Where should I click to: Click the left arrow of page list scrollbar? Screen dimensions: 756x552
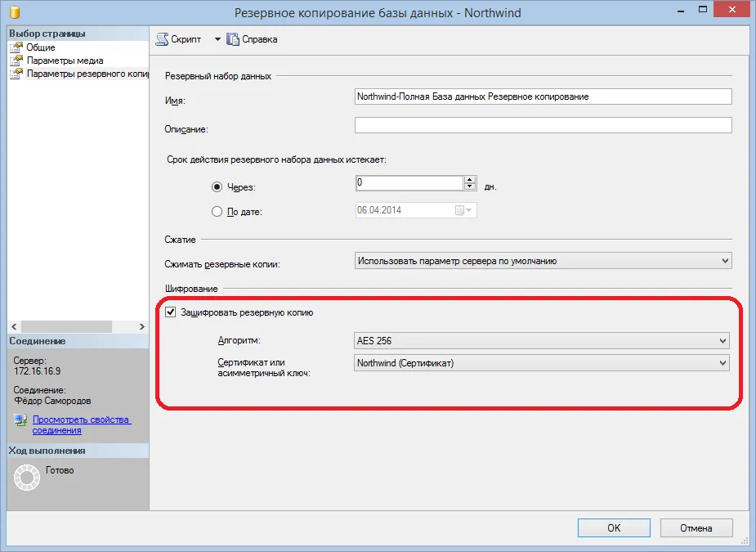14,326
